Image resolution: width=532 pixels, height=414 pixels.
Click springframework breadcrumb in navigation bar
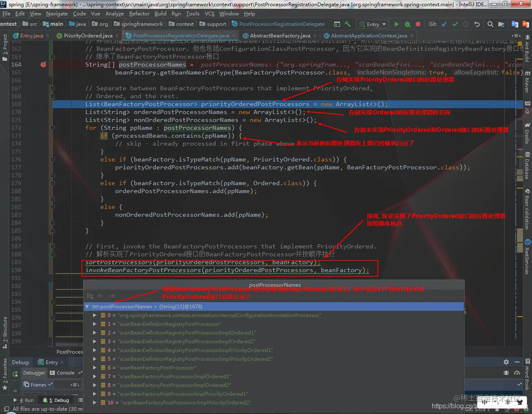(x=138, y=24)
